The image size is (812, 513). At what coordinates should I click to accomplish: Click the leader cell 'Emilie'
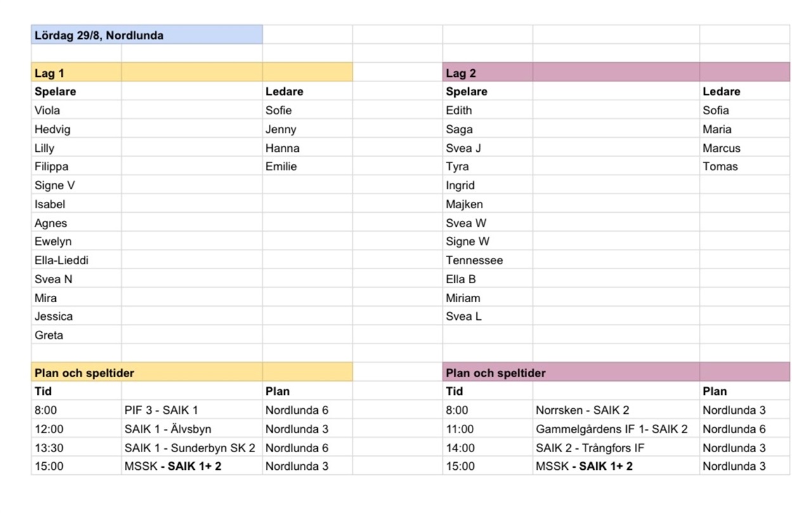tap(307, 166)
